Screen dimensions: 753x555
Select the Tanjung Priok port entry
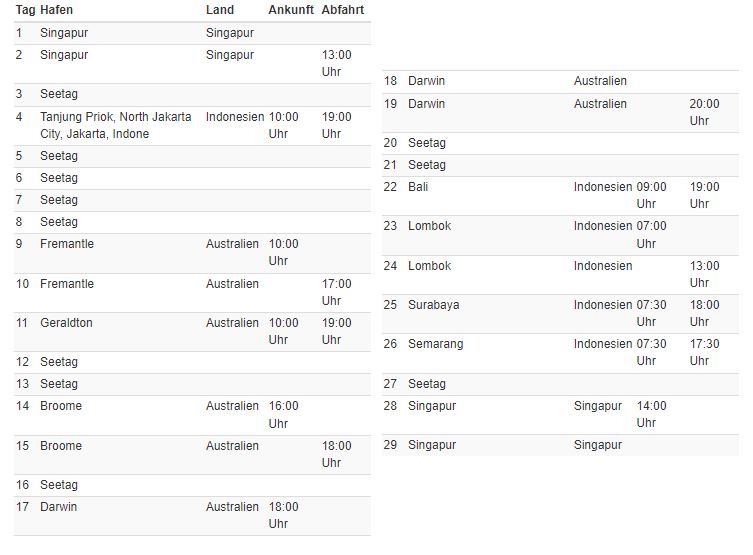click(x=115, y=125)
